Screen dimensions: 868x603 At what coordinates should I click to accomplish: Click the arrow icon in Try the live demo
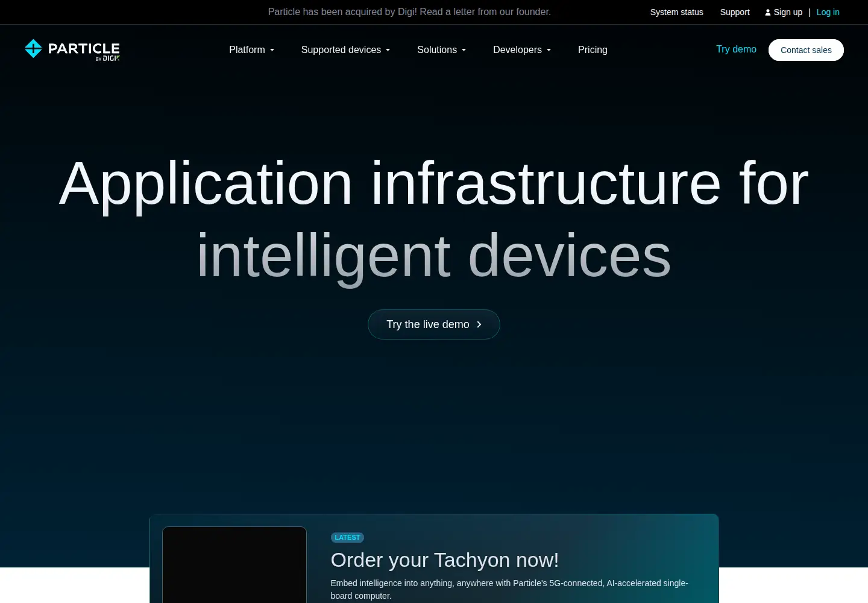coord(479,324)
